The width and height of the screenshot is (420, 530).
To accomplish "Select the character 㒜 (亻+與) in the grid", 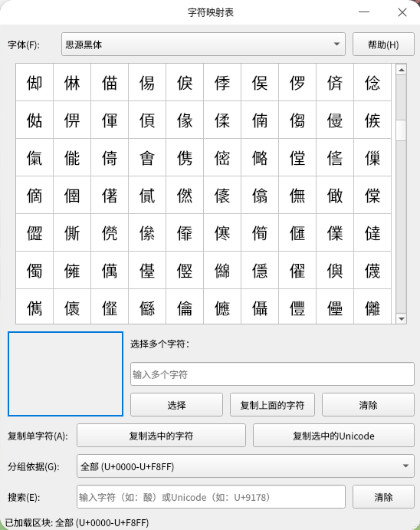I will 335,270.
